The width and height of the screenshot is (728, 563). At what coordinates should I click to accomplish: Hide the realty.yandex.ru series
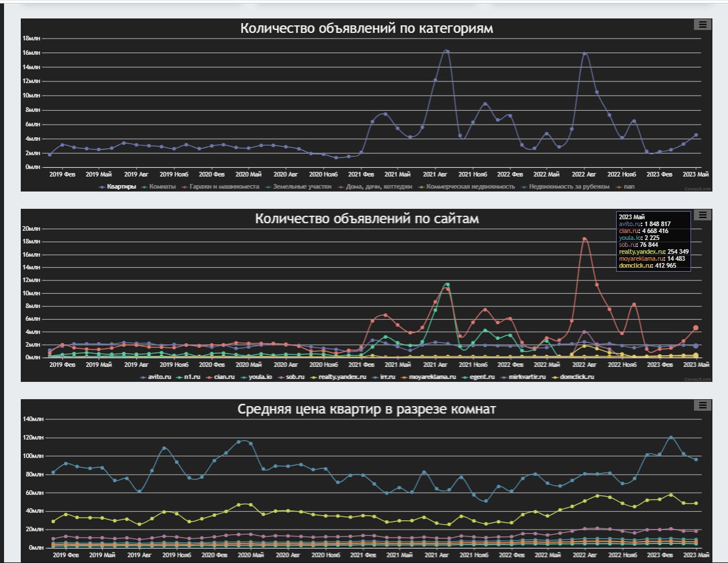tap(342, 377)
